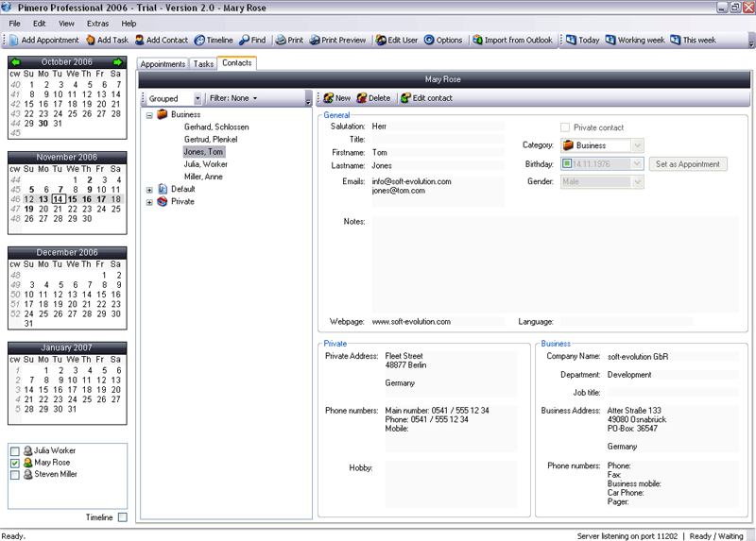Select the Contacts tab
This screenshot has width=756, height=541.
237,63
